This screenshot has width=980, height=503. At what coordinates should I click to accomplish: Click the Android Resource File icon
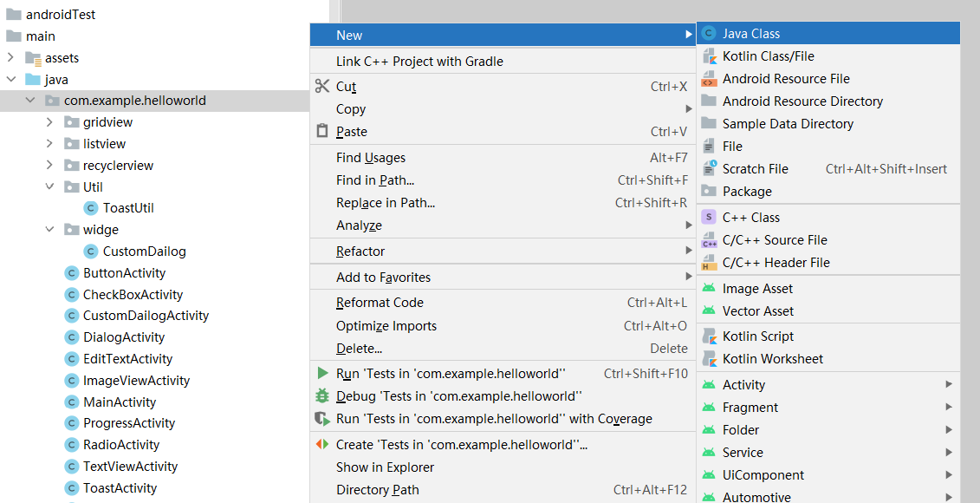(x=709, y=79)
